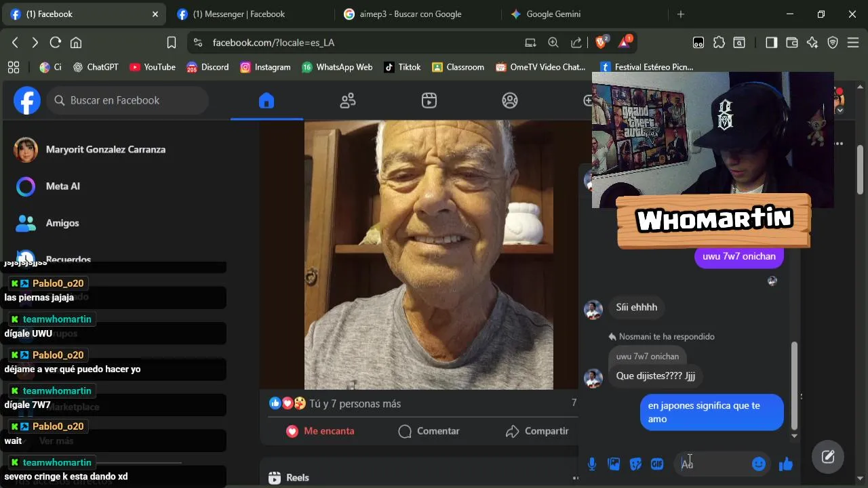Screen dimensions: 868x488
Task: Reload the page with the refresh icon
Action: click(x=56, y=43)
